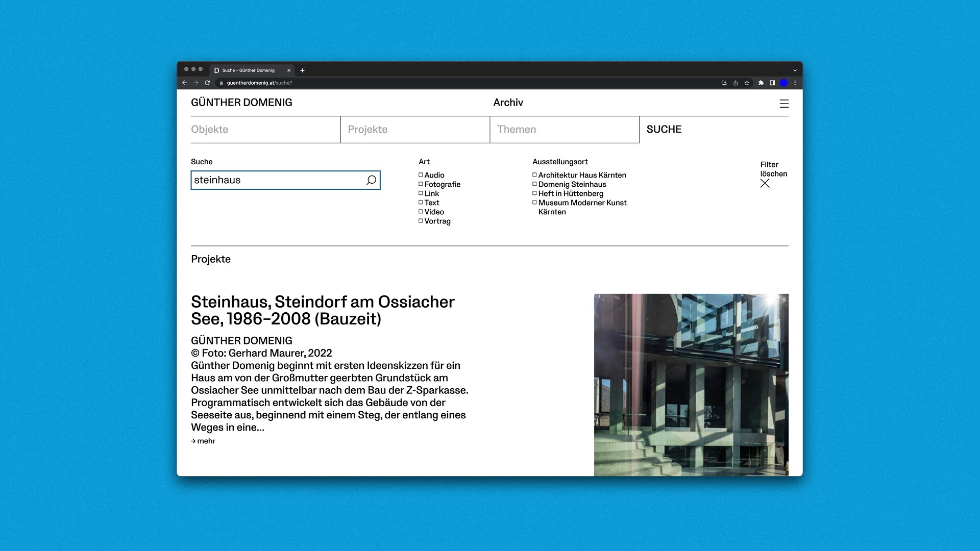The image size is (980, 551).
Task: Enable the Audio checkbox
Action: (421, 175)
